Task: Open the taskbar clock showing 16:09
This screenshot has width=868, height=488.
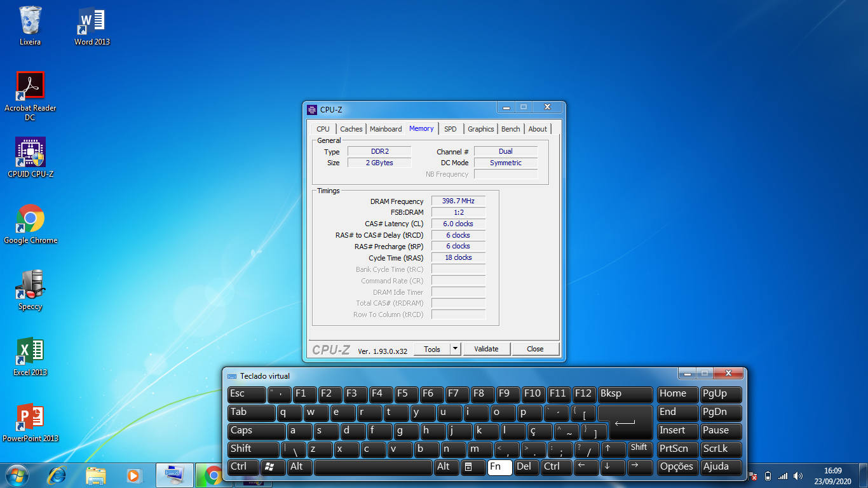Action: (x=832, y=476)
